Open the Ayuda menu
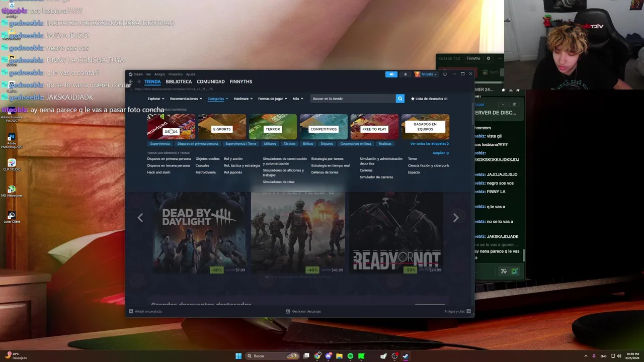The image size is (644, 362). click(191, 74)
